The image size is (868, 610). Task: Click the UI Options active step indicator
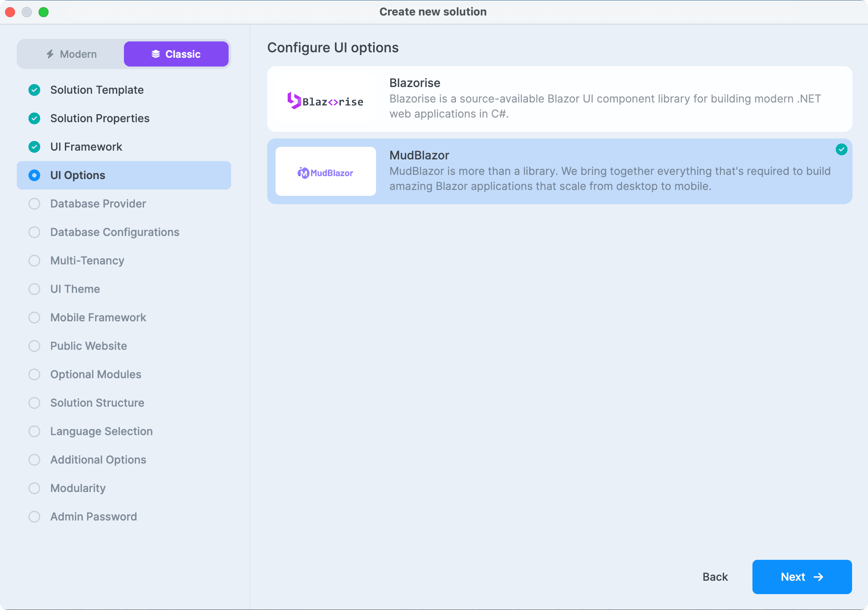34,175
